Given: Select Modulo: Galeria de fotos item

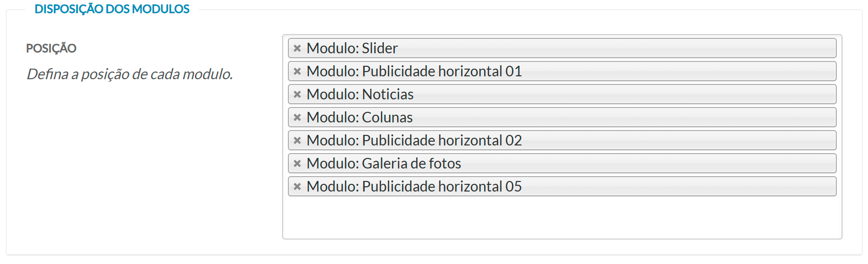Looking at the screenshot, I should [383, 163].
